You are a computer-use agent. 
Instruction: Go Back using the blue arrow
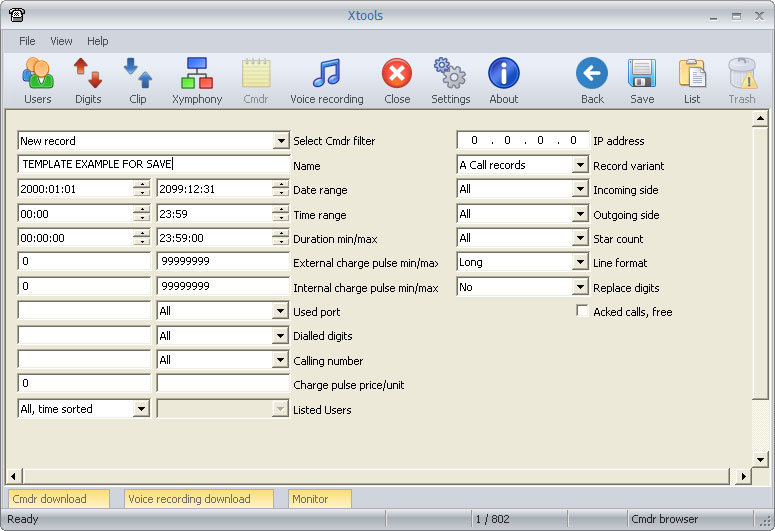(592, 80)
